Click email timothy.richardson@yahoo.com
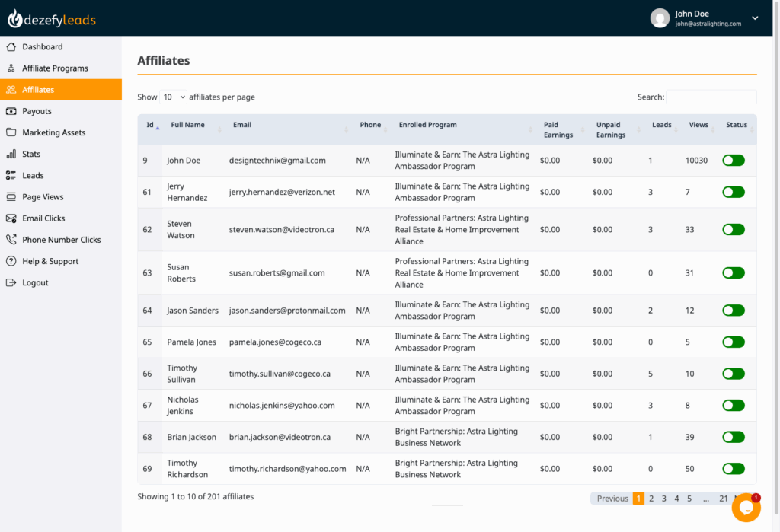Screen dimensions: 780x532 click(287, 469)
